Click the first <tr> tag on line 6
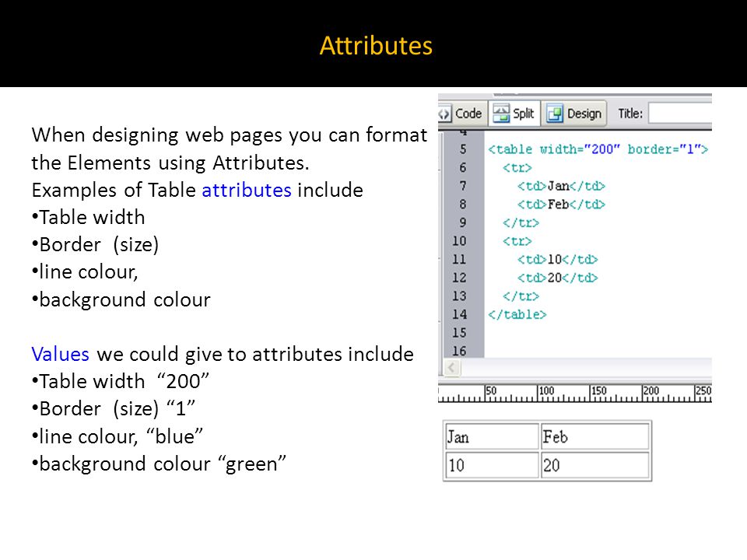 click(x=517, y=168)
